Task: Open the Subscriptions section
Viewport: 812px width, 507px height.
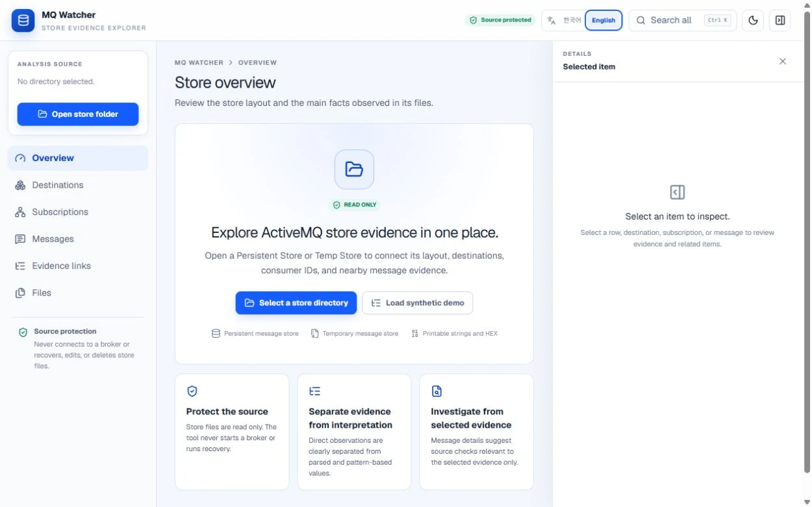Action: (x=78, y=212)
